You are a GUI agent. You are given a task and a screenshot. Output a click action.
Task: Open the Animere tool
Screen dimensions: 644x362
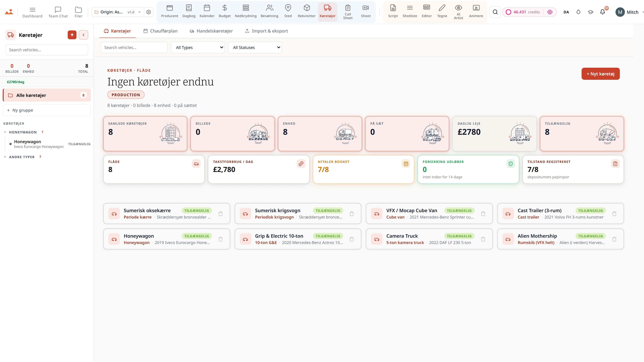point(476,12)
